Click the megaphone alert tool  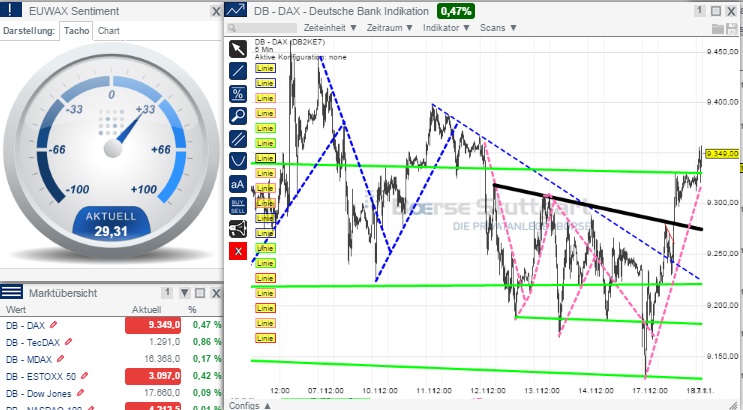click(238, 229)
